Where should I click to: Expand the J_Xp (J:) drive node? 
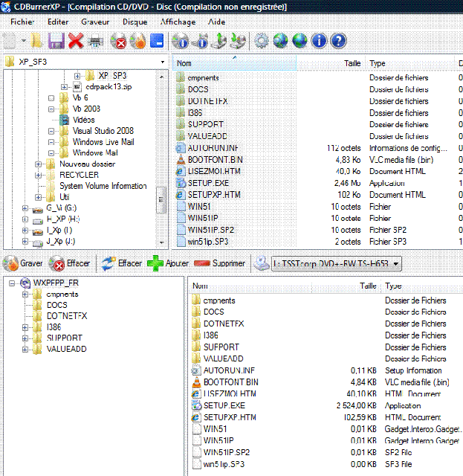coord(25,242)
